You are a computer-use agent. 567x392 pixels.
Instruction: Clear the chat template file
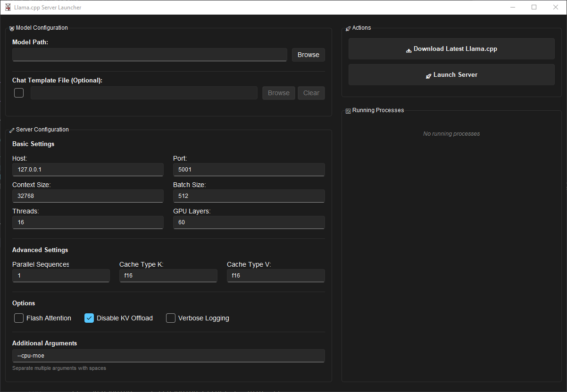pyautogui.click(x=311, y=93)
